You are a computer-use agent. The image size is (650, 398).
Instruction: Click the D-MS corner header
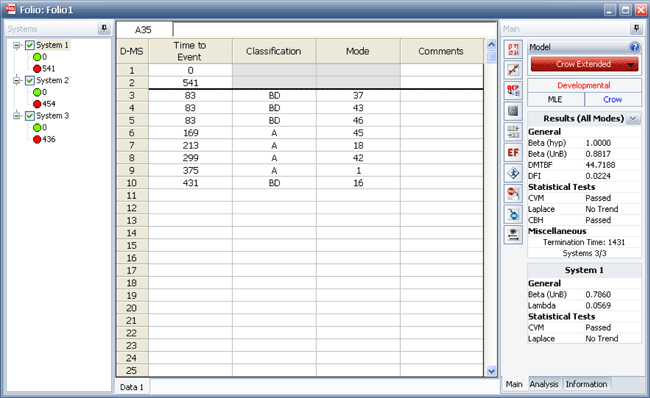132,51
